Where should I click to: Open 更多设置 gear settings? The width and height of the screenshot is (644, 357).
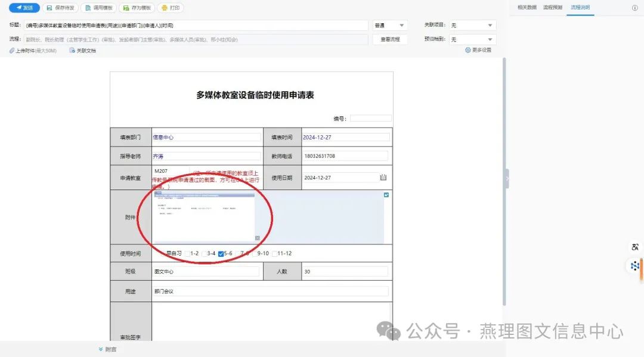click(468, 50)
